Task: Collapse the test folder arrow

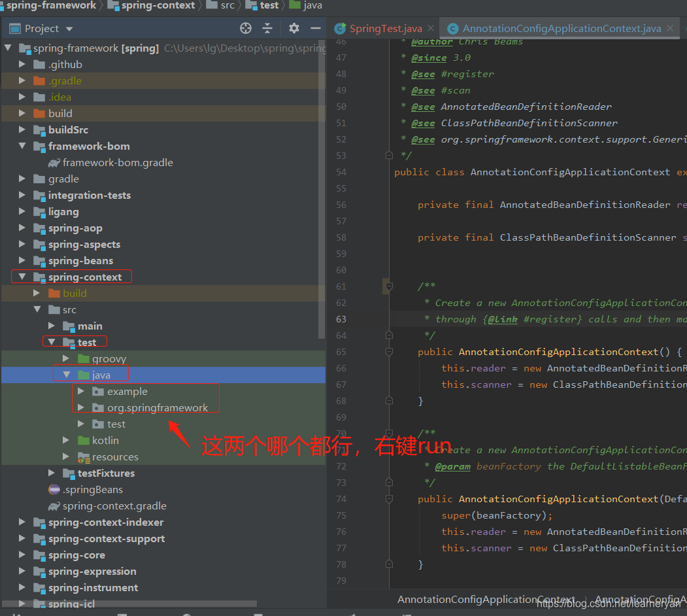Action: tap(51, 341)
